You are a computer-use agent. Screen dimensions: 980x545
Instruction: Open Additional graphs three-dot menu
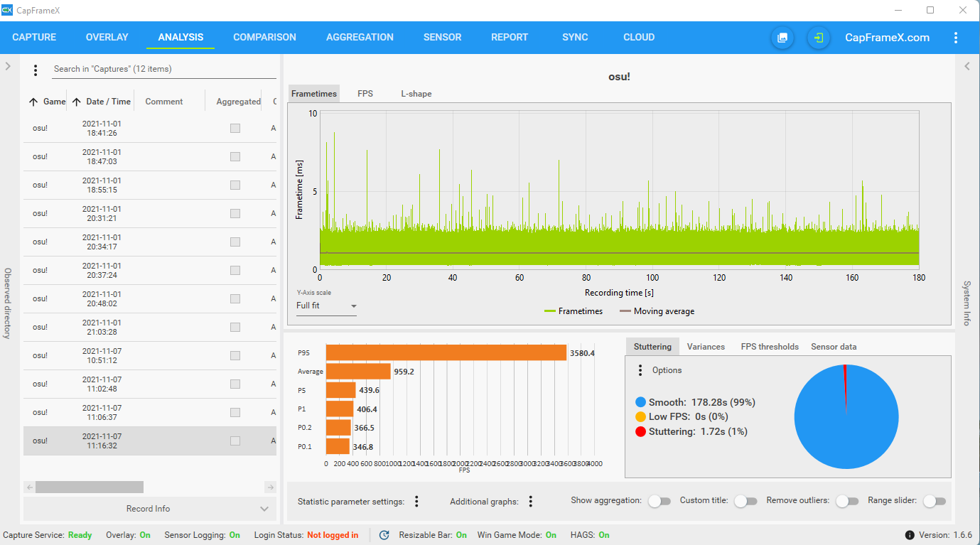530,502
